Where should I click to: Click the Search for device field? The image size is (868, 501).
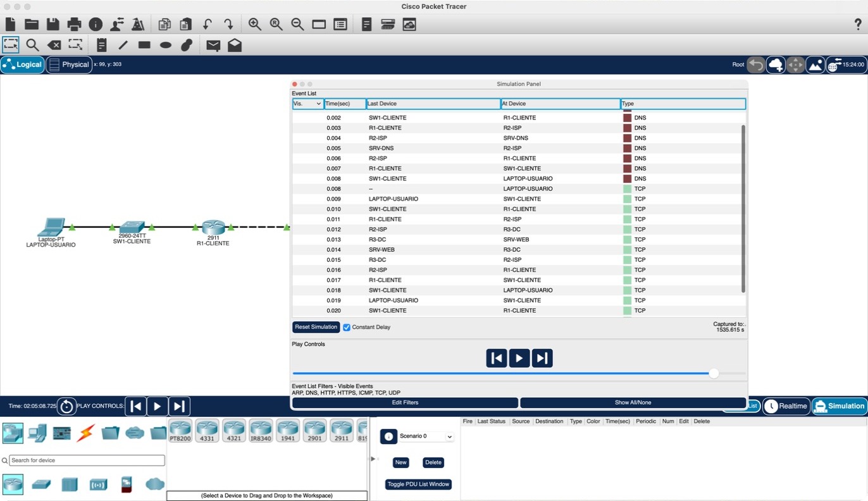[x=87, y=461]
